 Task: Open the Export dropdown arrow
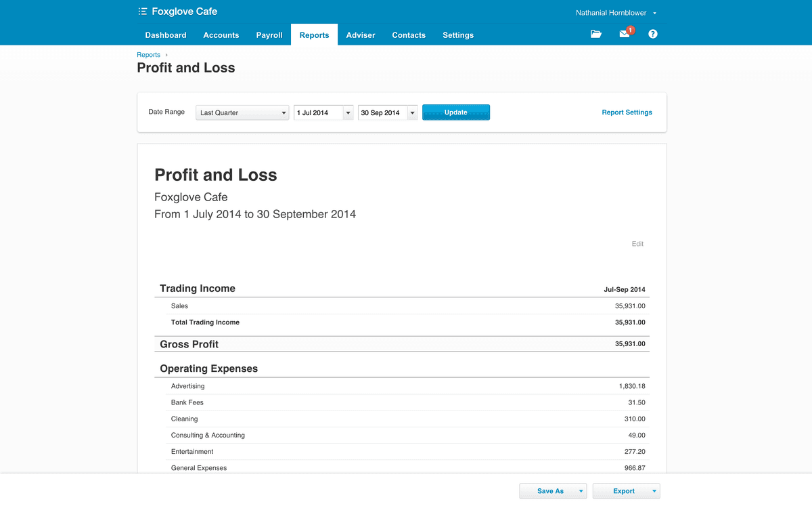coord(654,491)
